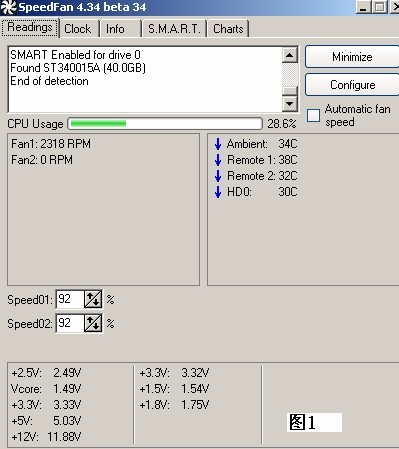Click the 'SMART Enabled for drive 0' log line
The image size is (399, 449).
point(75,55)
